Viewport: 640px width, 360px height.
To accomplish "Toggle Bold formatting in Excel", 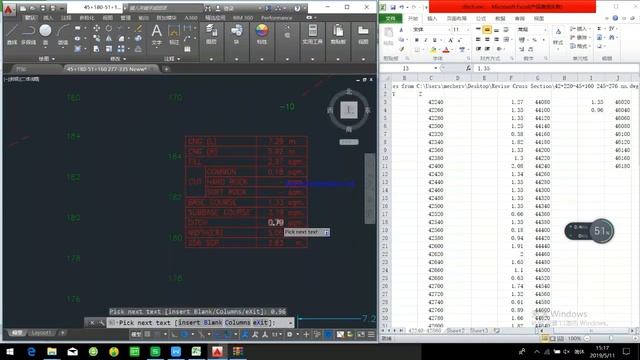I will pyautogui.click(x=416, y=40).
